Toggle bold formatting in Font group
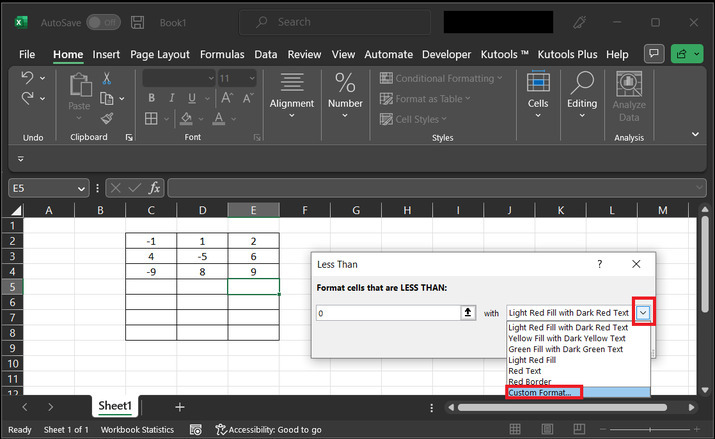Screen dimensions: 715x439 pyautogui.click(x=152, y=98)
